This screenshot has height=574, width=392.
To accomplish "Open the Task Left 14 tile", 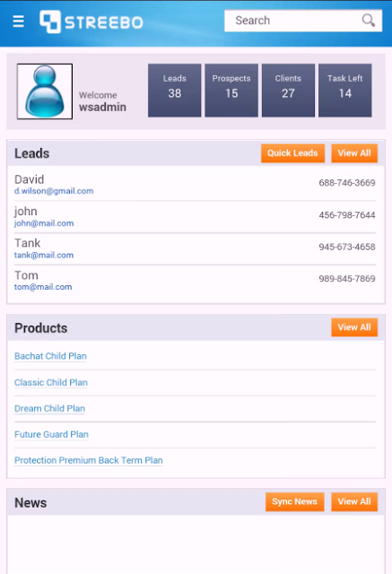I will 344,91.
